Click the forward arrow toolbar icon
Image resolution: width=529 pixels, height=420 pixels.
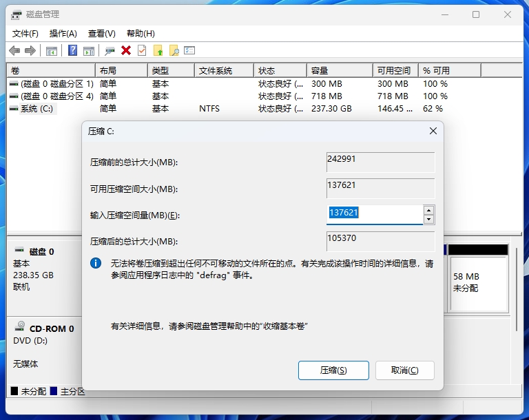click(30, 50)
